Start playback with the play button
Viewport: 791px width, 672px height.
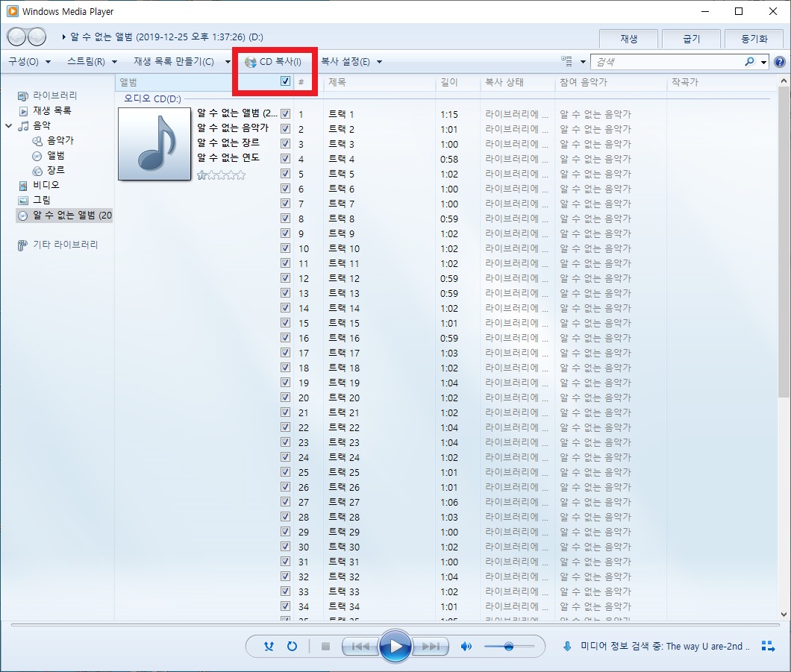pos(395,646)
